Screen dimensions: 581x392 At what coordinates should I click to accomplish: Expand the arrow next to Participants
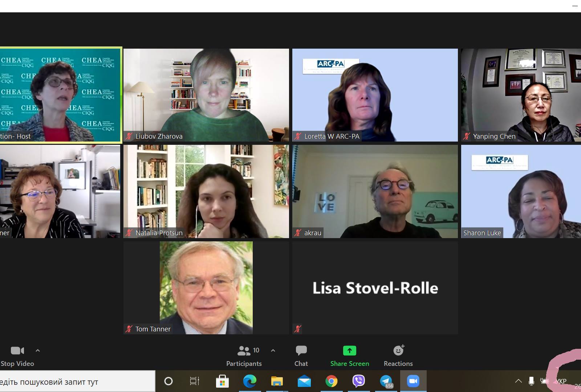point(273,351)
